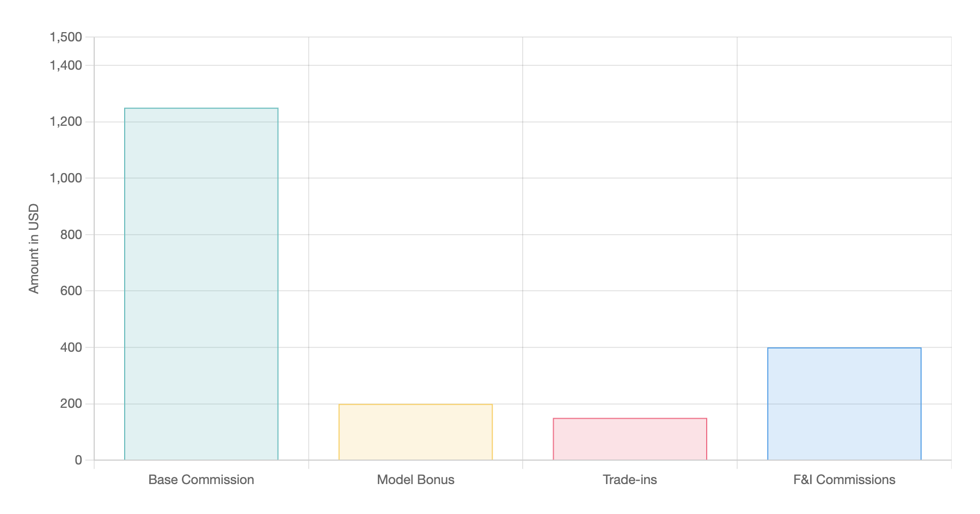Select the 200 y-axis tick label
The height and width of the screenshot is (514, 980).
point(71,404)
